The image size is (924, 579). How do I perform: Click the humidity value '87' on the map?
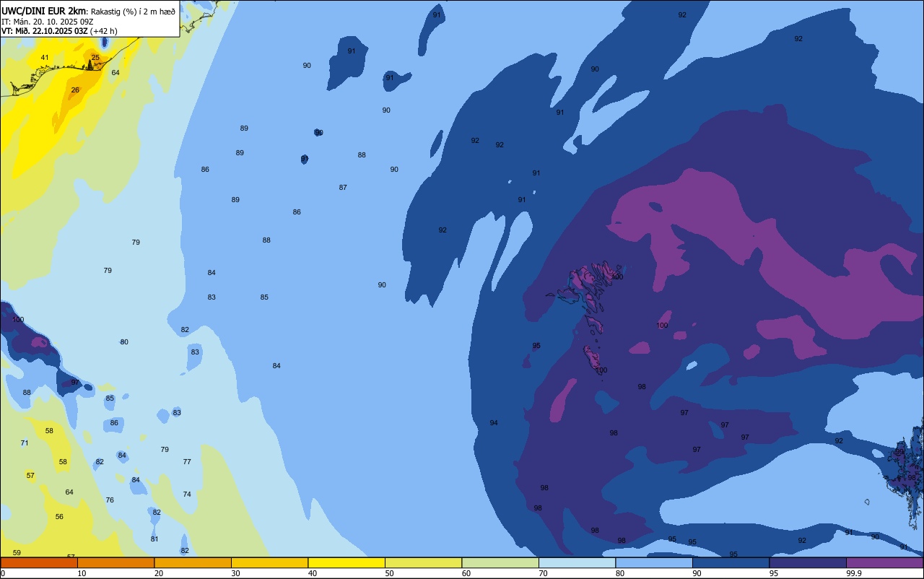(x=343, y=188)
